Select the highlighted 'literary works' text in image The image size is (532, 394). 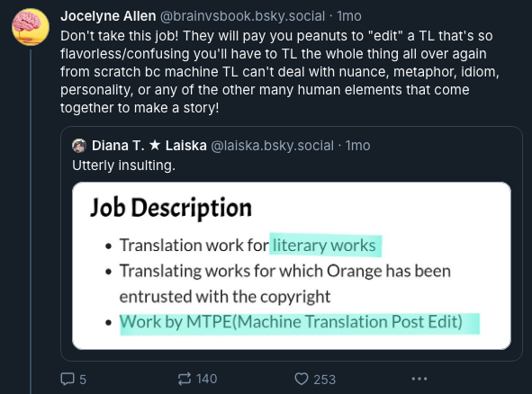pyautogui.click(x=325, y=246)
